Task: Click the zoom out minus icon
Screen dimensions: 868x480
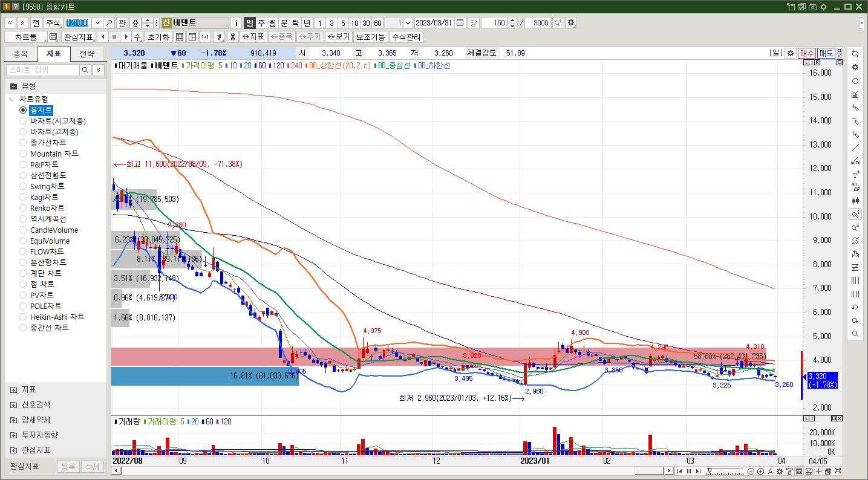Action: [x=751, y=471]
